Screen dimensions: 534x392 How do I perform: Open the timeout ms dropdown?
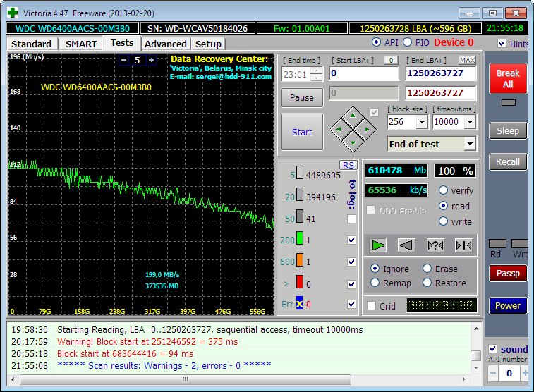470,122
